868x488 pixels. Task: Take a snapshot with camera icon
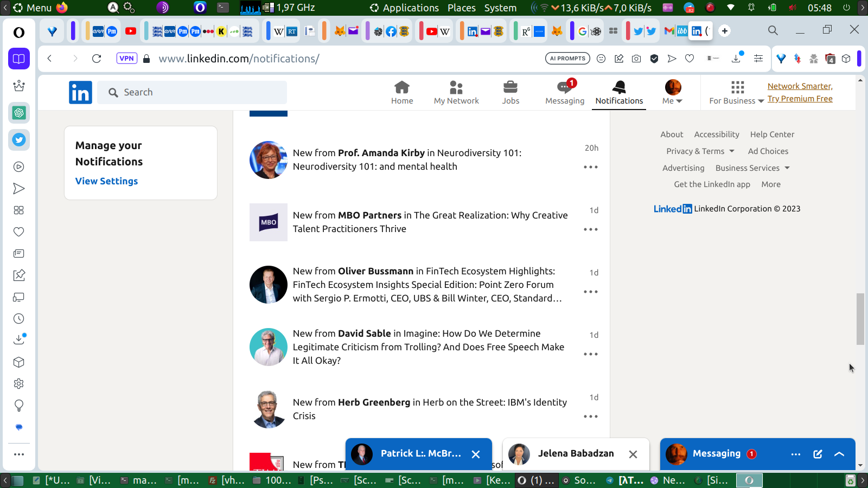[636, 59]
